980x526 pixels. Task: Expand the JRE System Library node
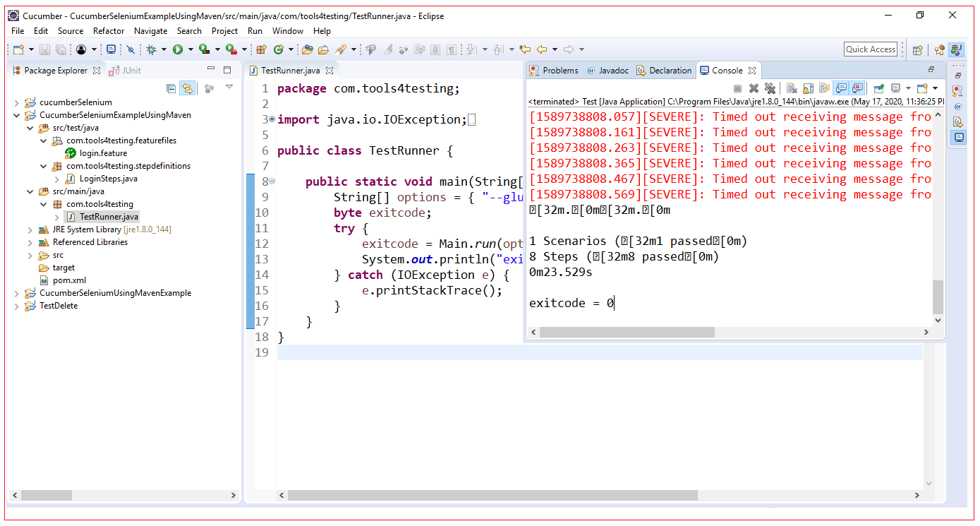click(30, 229)
